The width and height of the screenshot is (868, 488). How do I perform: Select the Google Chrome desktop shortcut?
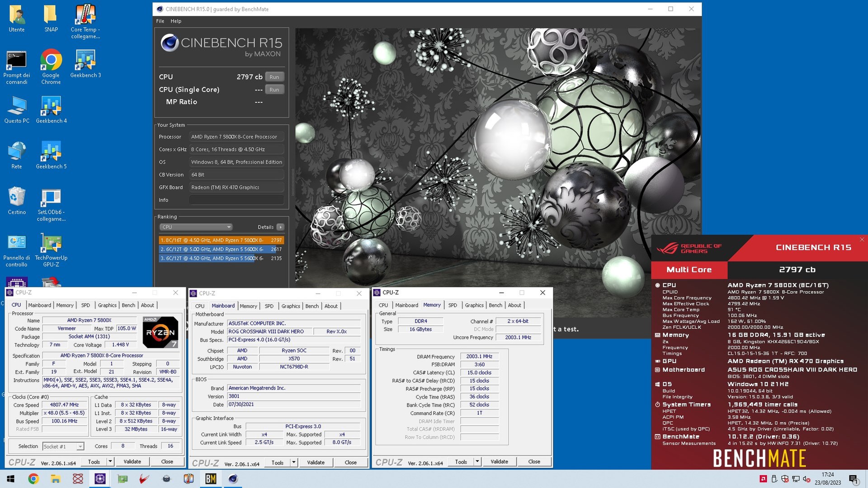(51, 67)
